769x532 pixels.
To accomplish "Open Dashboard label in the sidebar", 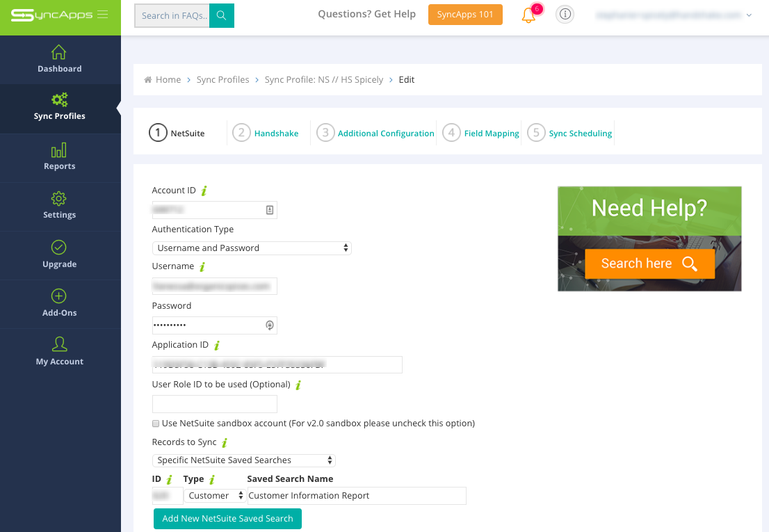I will [59, 69].
